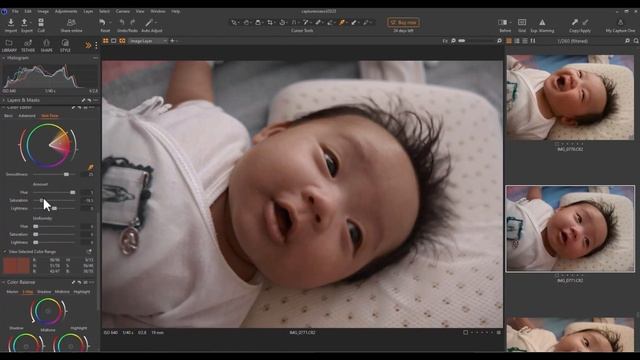
Task: Open tool tab options three-dot menu
Action: tap(96, 45)
